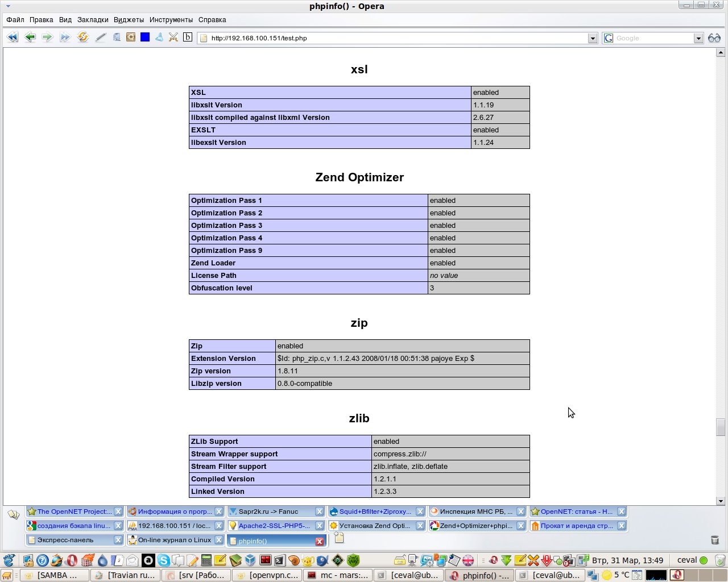Close the Прокат и аренда tab

tap(622, 526)
